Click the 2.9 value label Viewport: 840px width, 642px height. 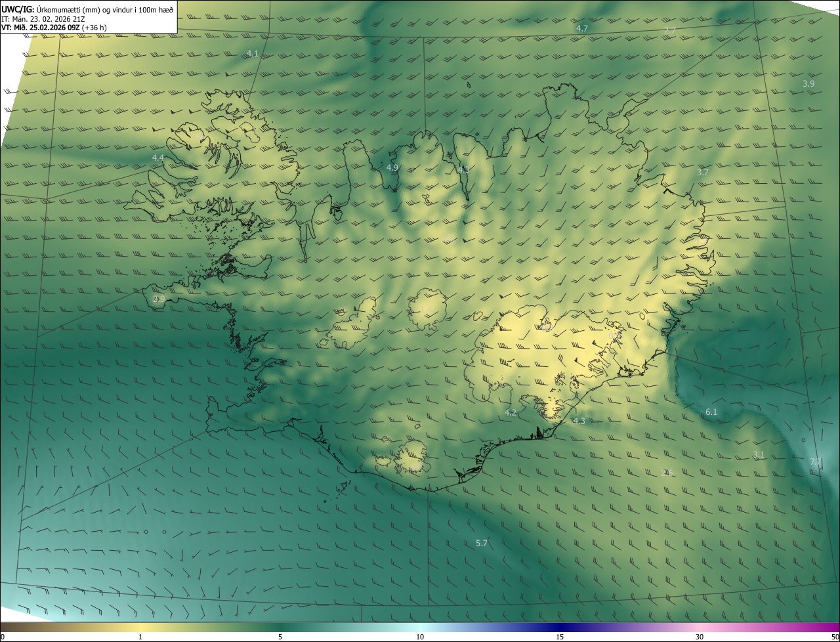point(159,299)
